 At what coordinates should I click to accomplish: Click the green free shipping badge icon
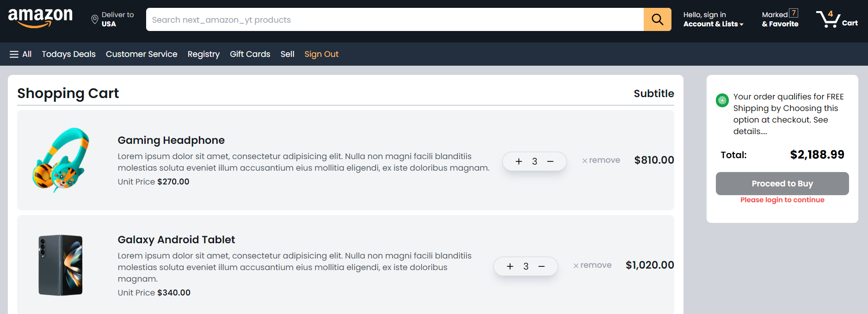(x=722, y=100)
